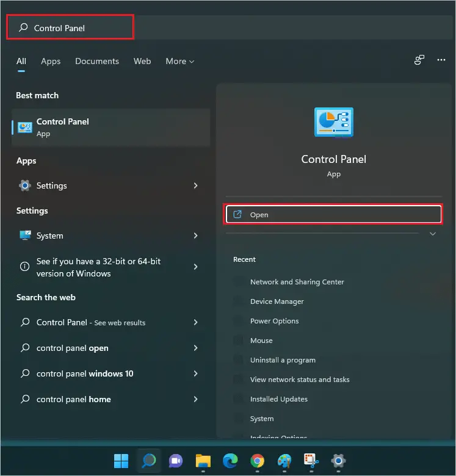Click search icon next to 'control panel home'
The image size is (456, 476).
tap(25, 399)
